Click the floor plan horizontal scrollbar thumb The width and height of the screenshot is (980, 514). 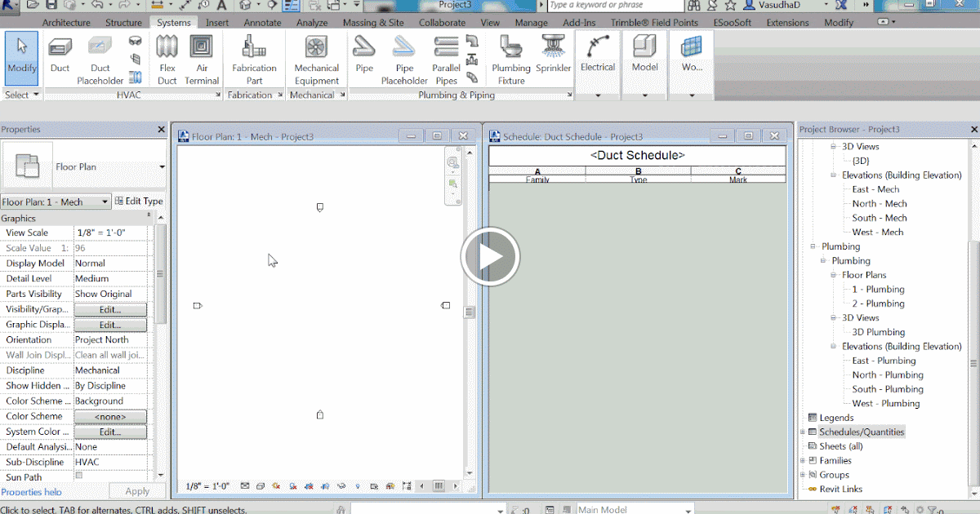(x=439, y=486)
